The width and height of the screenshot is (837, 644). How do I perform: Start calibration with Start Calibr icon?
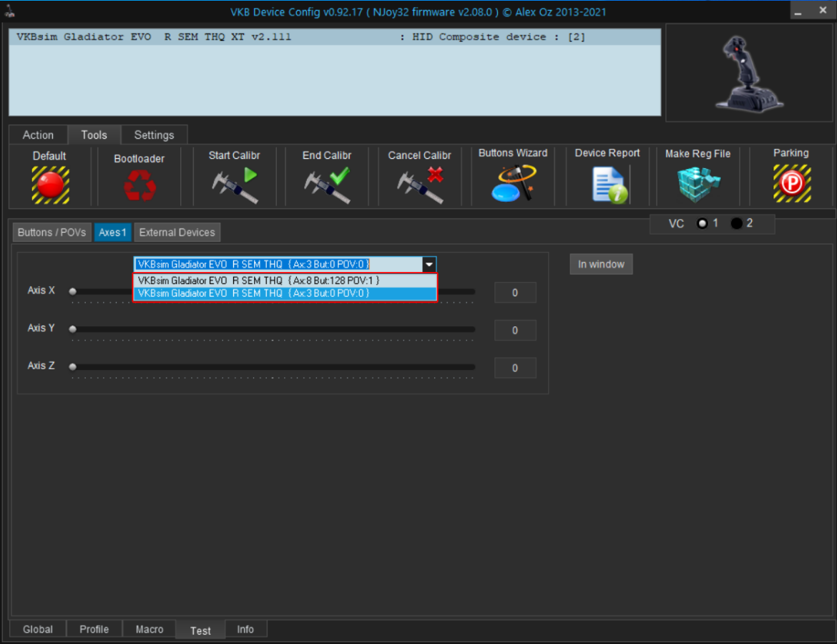[x=234, y=185]
